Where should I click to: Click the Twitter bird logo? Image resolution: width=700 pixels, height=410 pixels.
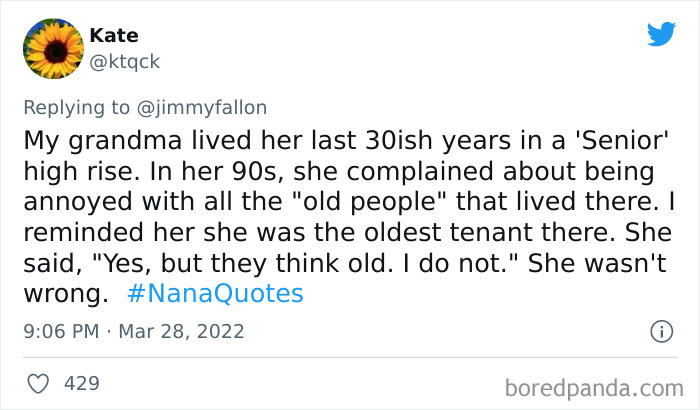pyautogui.click(x=661, y=35)
